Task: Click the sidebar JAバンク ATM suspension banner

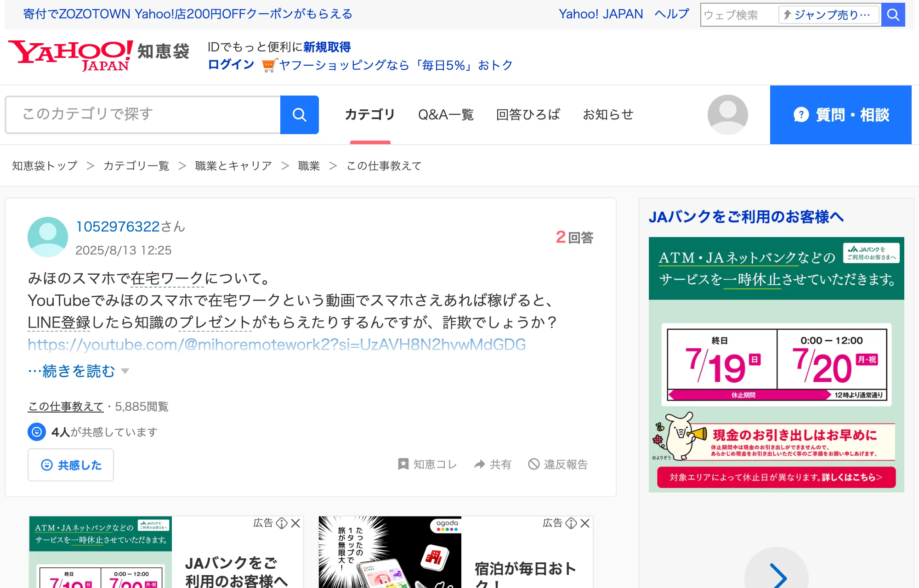Action: [x=777, y=365]
